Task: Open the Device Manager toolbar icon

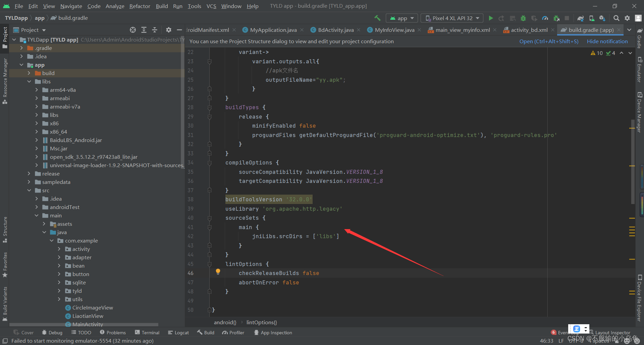Action: pos(592,18)
